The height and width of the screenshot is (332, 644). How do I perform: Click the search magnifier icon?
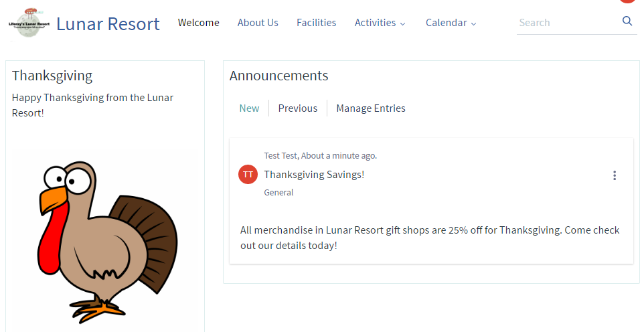click(x=627, y=21)
